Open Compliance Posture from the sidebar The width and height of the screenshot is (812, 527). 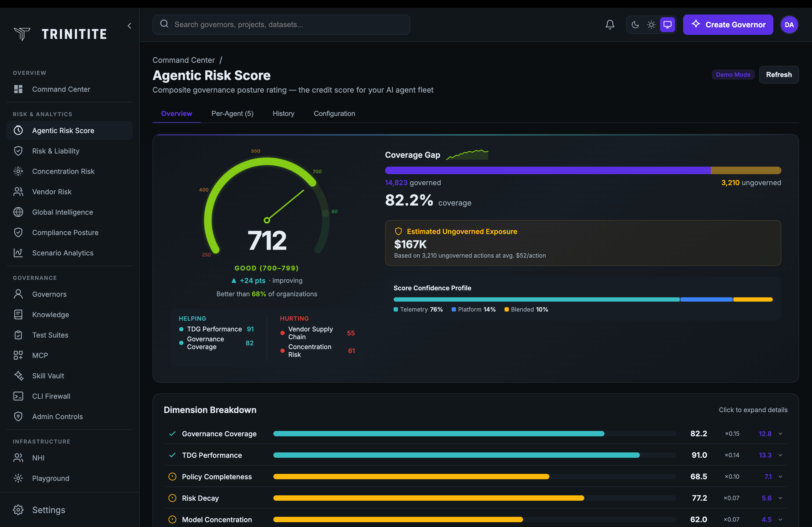(65, 232)
